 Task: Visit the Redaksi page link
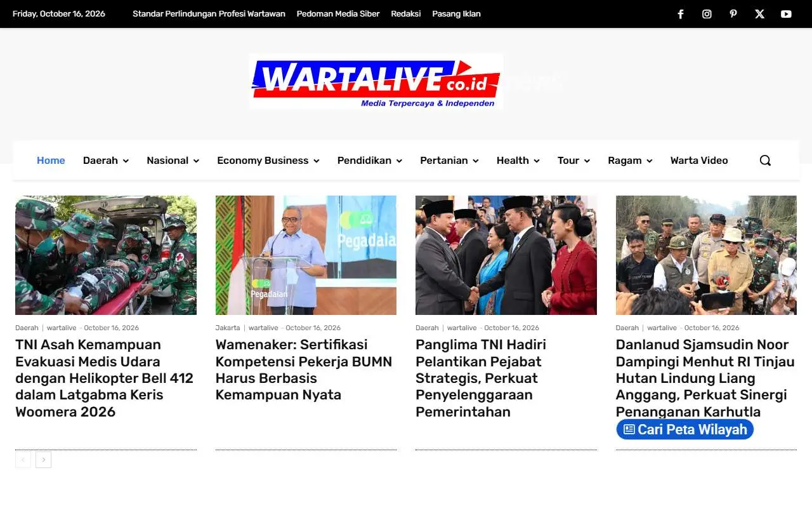406,14
